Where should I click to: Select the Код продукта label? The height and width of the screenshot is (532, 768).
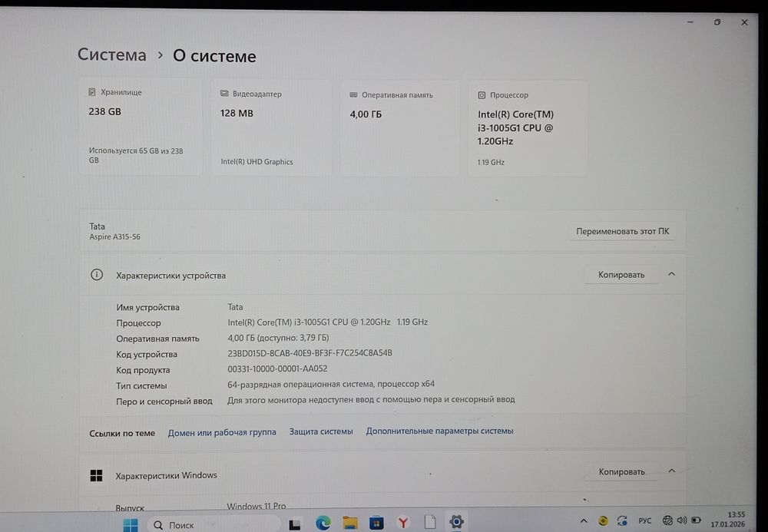(x=143, y=370)
